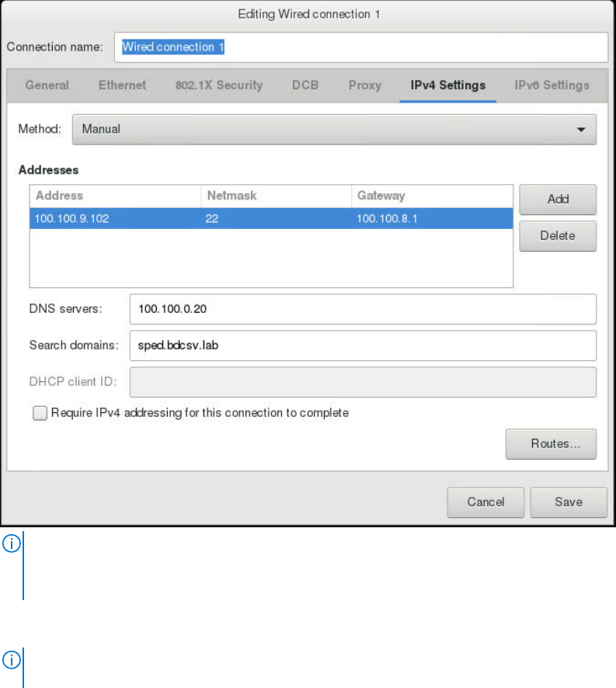Screen dimensions: 616x688
Task: Go to the Proxy tab
Action: [x=365, y=85]
